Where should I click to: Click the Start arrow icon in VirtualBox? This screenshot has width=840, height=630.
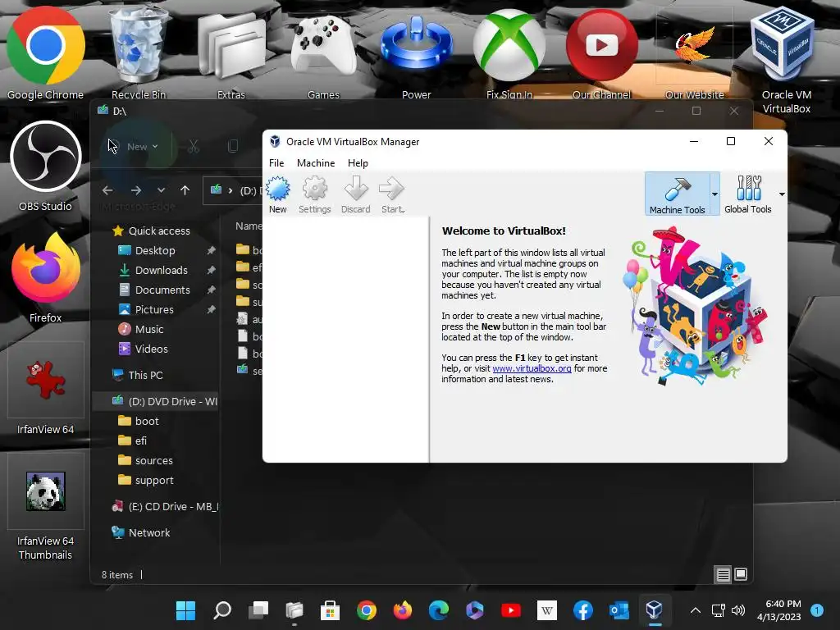pos(391,188)
